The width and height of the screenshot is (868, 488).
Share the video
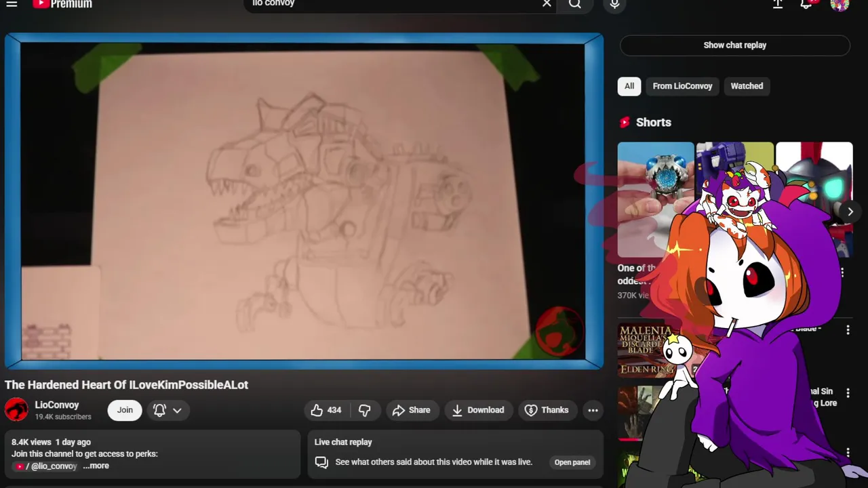411,410
